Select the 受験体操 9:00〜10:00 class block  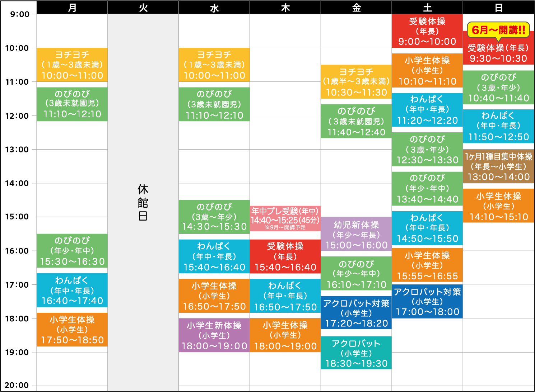tap(428, 31)
